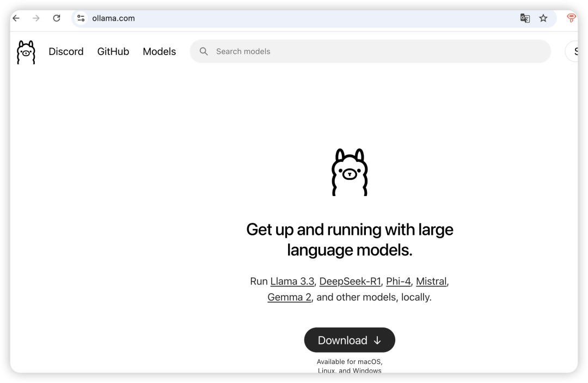
Task: Go back to previous page
Action: point(16,18)
